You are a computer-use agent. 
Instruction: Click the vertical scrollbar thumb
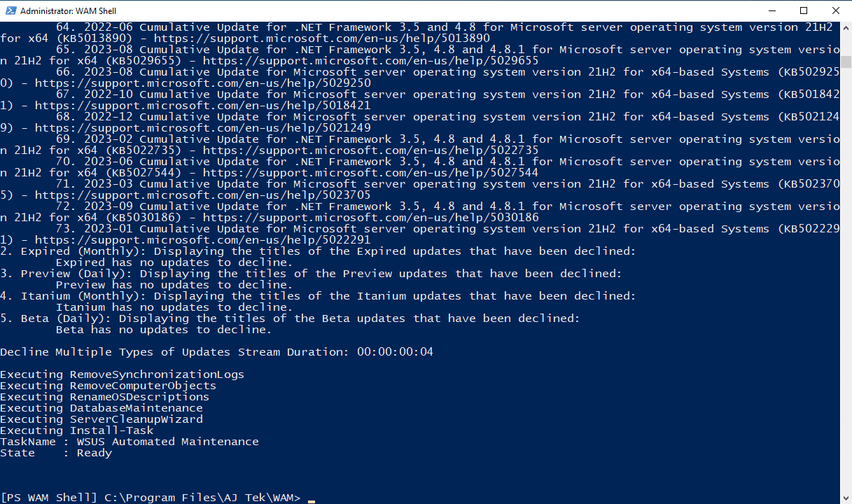[x=846, y=62]
